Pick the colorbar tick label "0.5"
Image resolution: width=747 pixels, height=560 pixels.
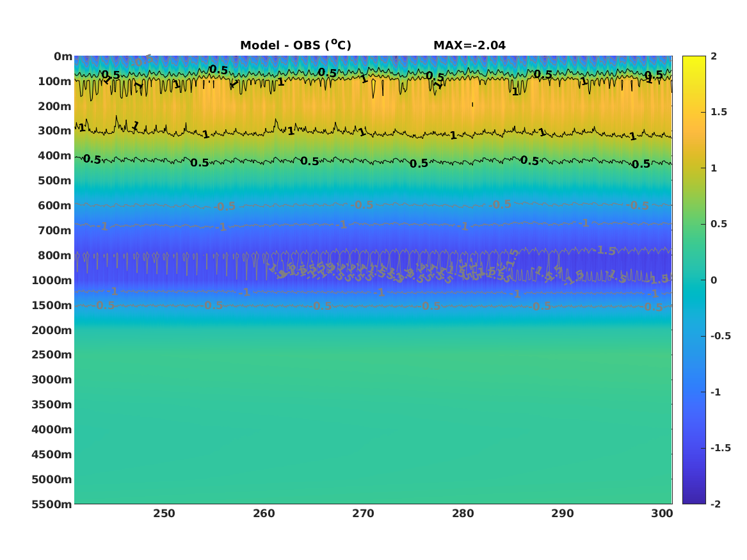[x=718, y=224]
